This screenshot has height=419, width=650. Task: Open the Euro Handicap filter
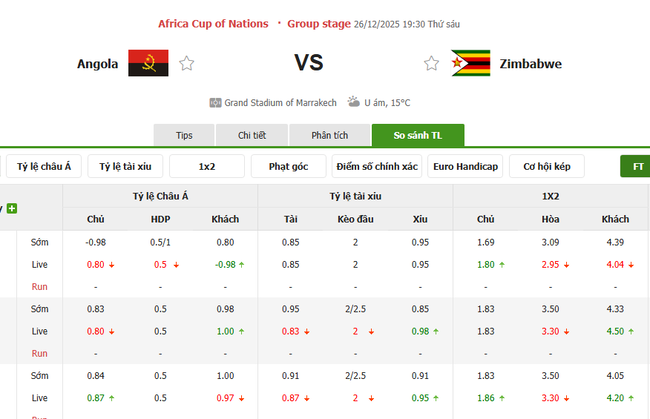tap(465, 166)
